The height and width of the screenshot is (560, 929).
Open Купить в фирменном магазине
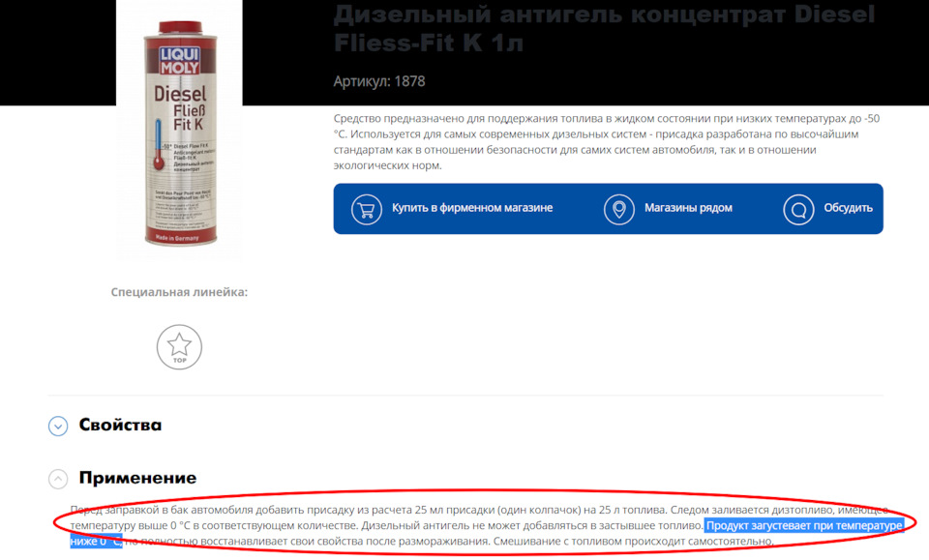472,208
